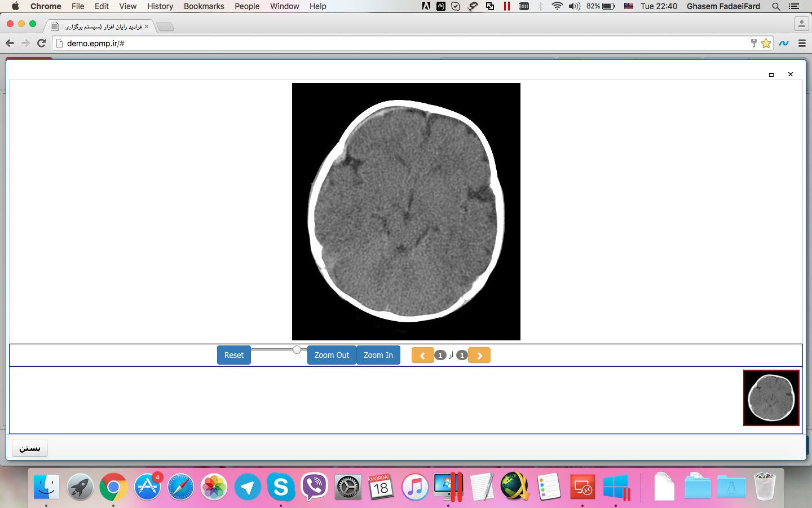Click the orange next image arrow
Viewport: 812px width, 508px height.
click(x=479, y=356)
